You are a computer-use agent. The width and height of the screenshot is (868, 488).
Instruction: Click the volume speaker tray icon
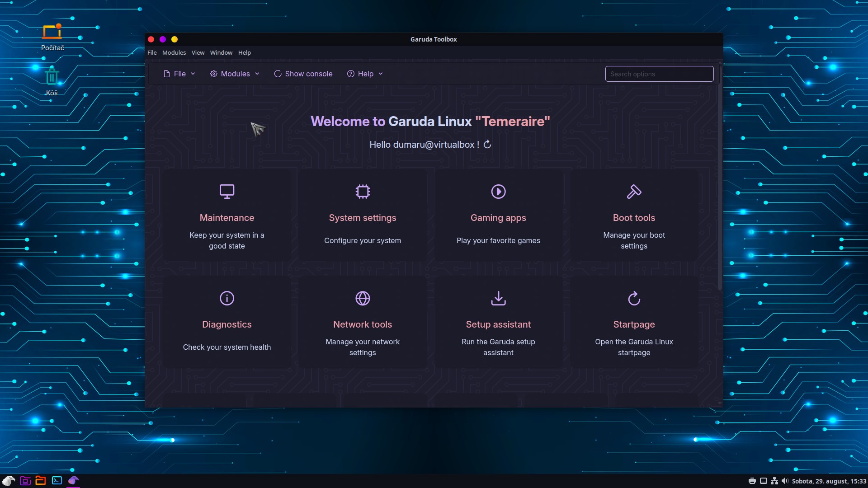[x=785, y=481]
